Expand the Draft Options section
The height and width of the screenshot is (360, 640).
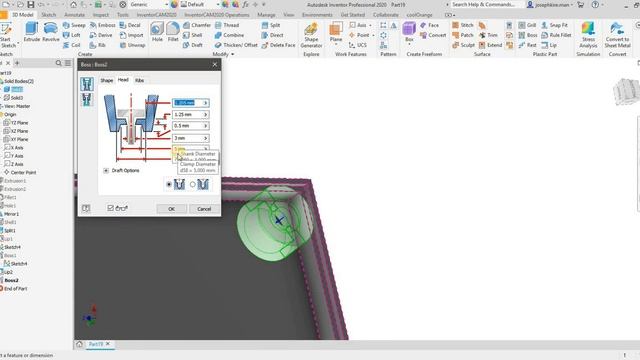(106, 171)
